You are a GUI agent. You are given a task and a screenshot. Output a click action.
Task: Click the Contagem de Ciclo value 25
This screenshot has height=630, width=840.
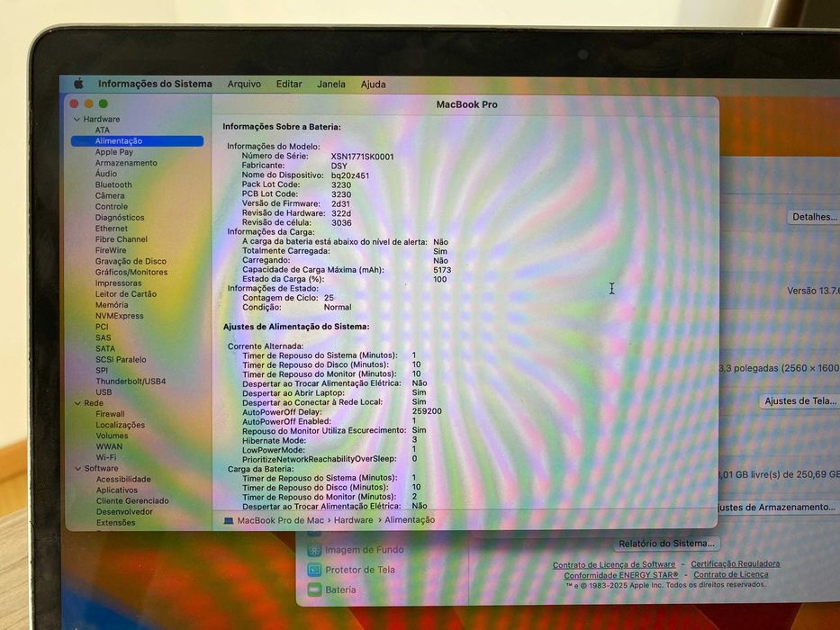[x=329, y=298]
